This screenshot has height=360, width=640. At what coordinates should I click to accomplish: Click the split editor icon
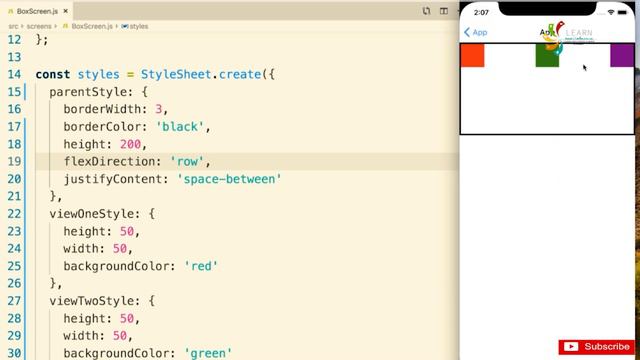[x=444, y=11]
